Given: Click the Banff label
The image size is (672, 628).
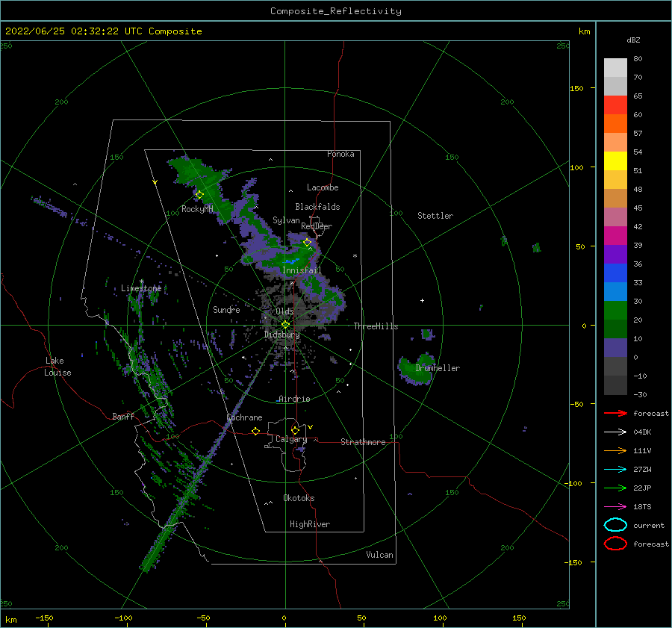Looking at the screenshot, I should [x=123, y=417].
